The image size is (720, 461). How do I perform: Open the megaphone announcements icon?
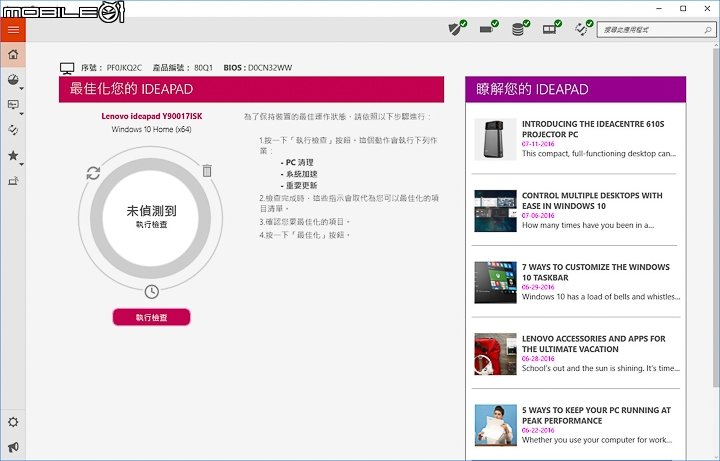point(13,447)
